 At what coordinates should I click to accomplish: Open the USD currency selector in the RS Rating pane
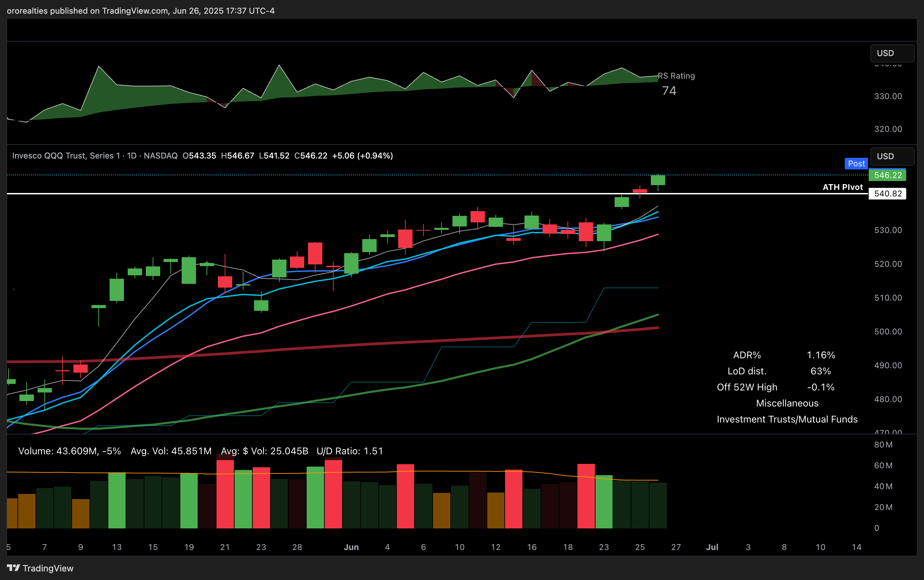[x=892, y=53]
